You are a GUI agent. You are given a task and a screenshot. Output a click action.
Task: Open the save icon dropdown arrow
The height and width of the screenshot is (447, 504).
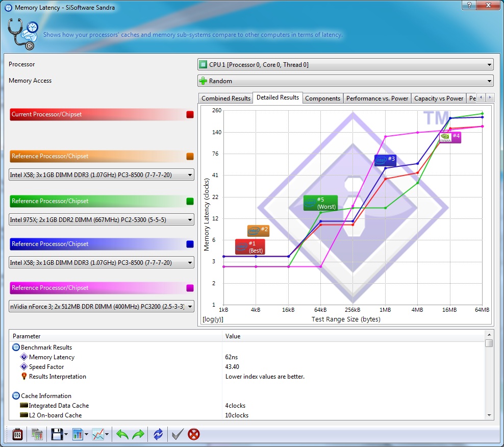click(x=66, y=434)
